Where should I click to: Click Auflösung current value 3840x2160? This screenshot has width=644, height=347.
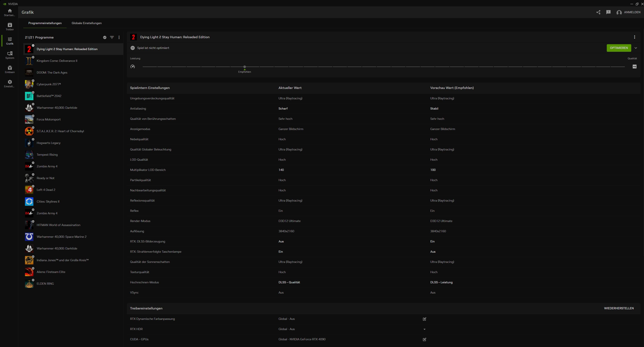[x=286, y=231]
